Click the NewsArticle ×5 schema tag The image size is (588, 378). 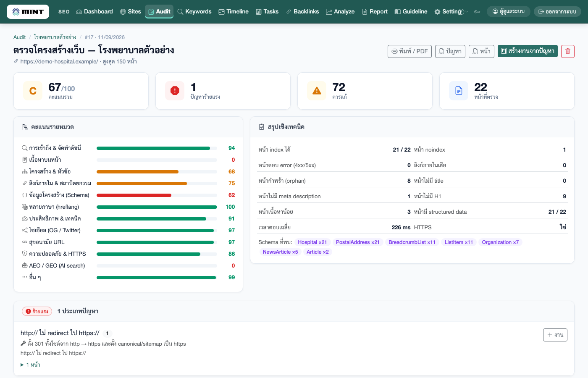coord(280,252)
